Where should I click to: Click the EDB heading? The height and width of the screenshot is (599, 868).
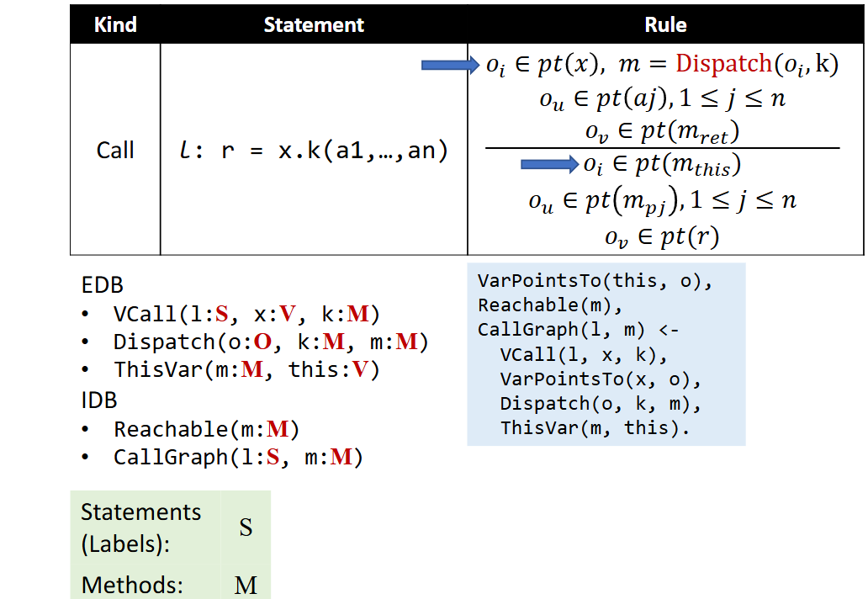[102, 286]
